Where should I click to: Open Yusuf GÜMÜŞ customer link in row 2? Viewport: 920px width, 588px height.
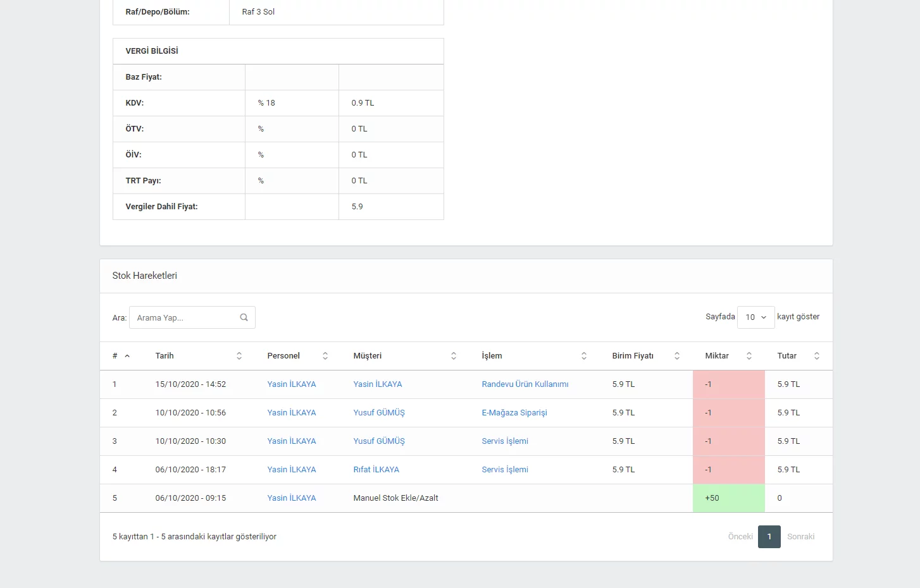(x=378, y=413)
